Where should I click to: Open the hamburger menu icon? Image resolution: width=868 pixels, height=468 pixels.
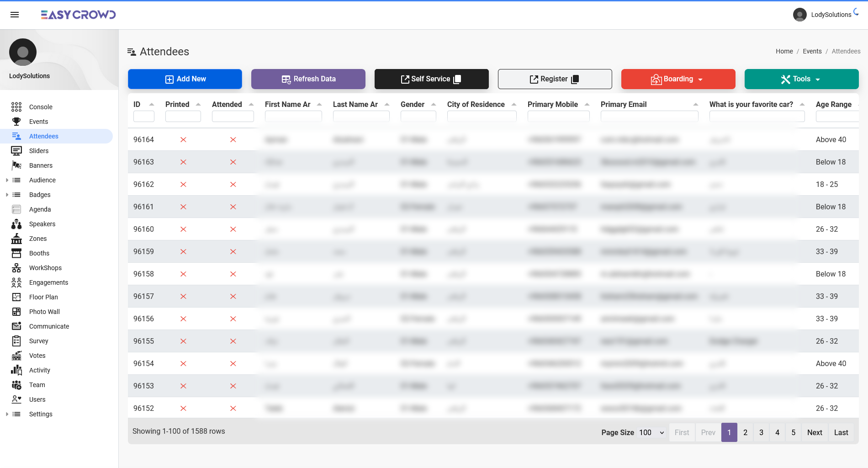click(15, 15)
